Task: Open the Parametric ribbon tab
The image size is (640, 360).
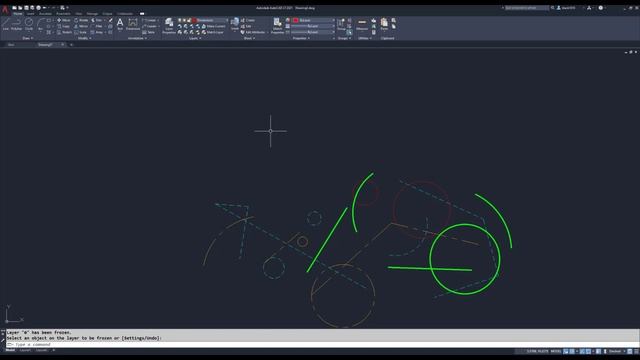Action: [63, 13]
